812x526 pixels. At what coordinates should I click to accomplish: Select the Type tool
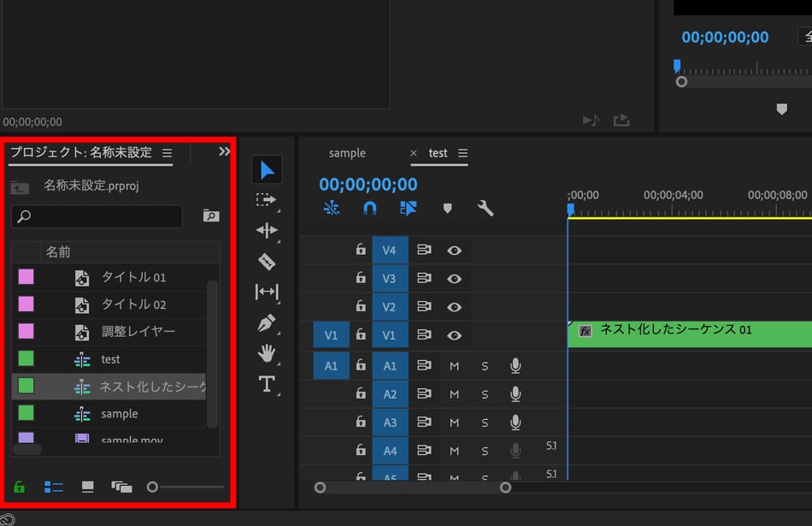(x=267, y=384)
